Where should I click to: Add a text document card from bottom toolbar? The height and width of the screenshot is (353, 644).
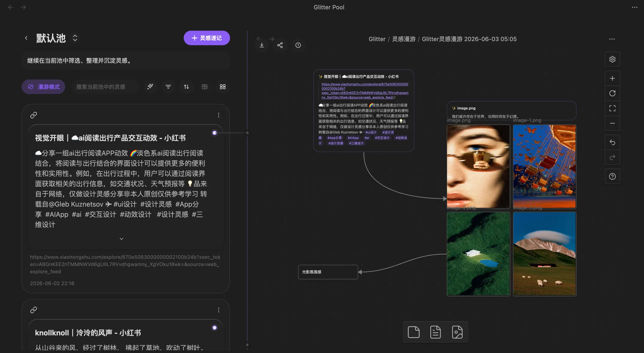click(435, 332)
